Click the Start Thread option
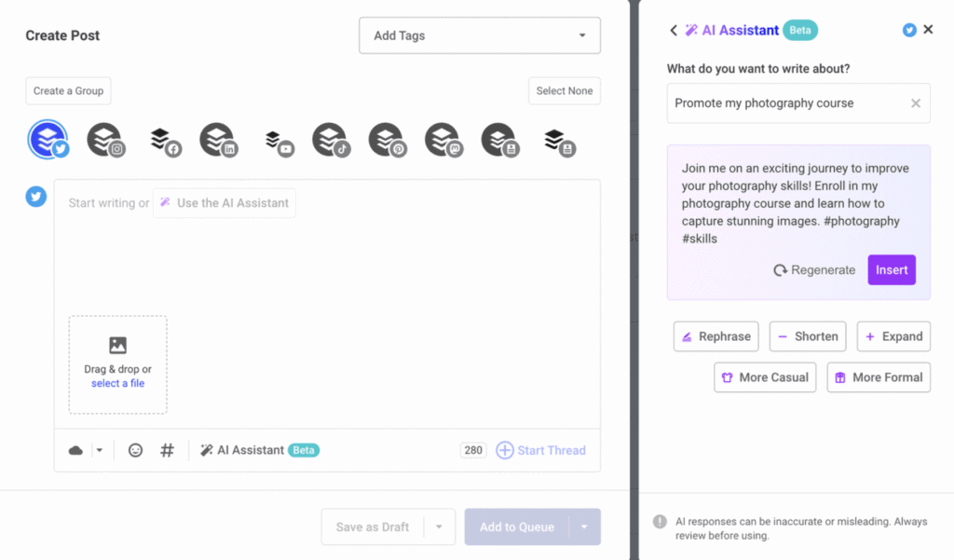954x560 pixels. click(540, 450)
